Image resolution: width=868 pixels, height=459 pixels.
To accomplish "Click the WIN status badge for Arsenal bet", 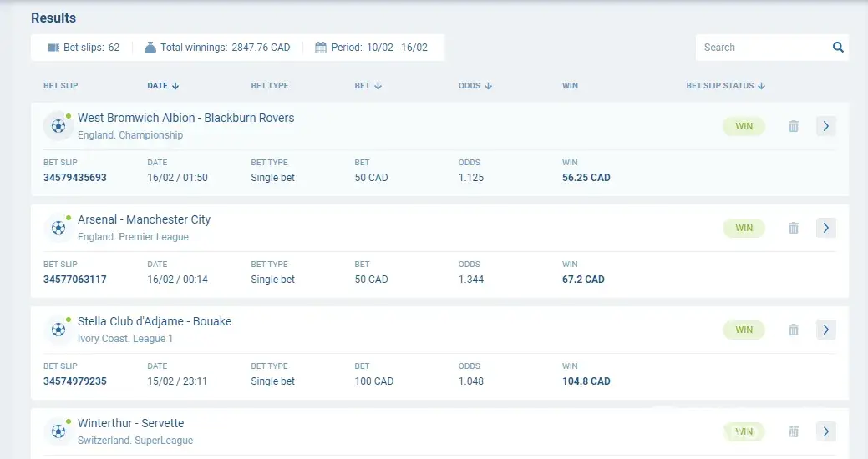I will [744, 228].
